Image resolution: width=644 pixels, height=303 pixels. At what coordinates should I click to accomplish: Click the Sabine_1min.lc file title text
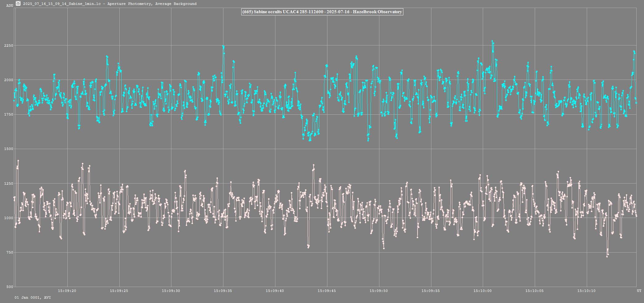pos(110,4)
